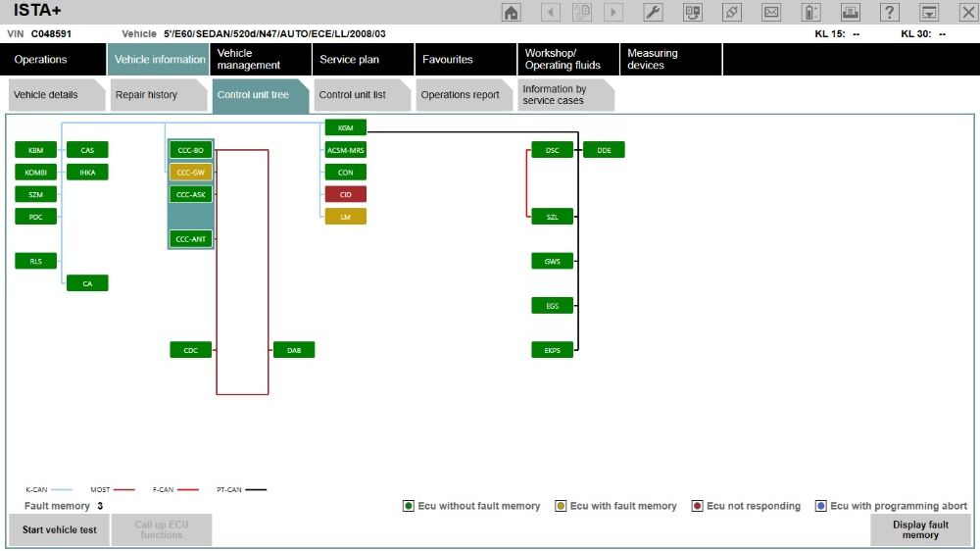
Task: Select the DAB control unit node
Action: click(294, 350)
